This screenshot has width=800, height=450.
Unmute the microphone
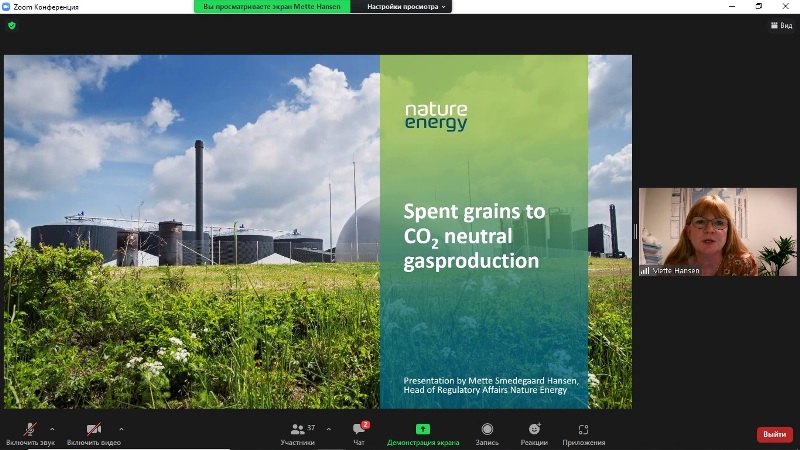(30, 429)
